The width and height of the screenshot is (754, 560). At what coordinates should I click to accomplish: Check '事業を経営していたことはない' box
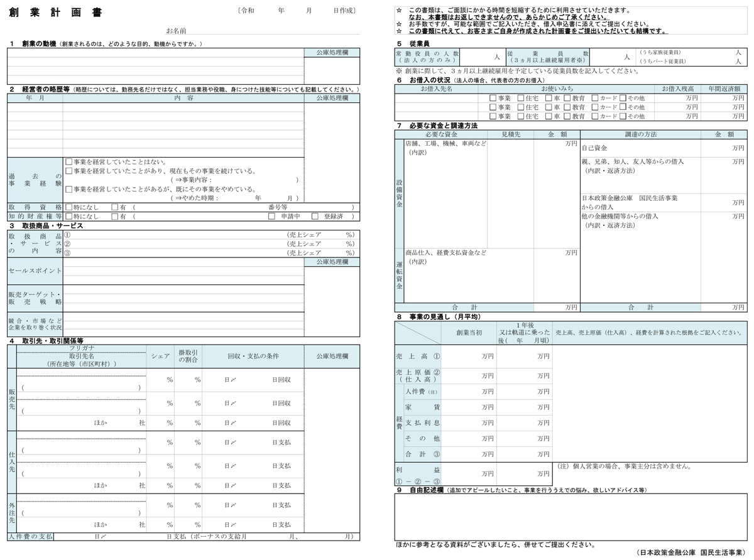[68, 161]
